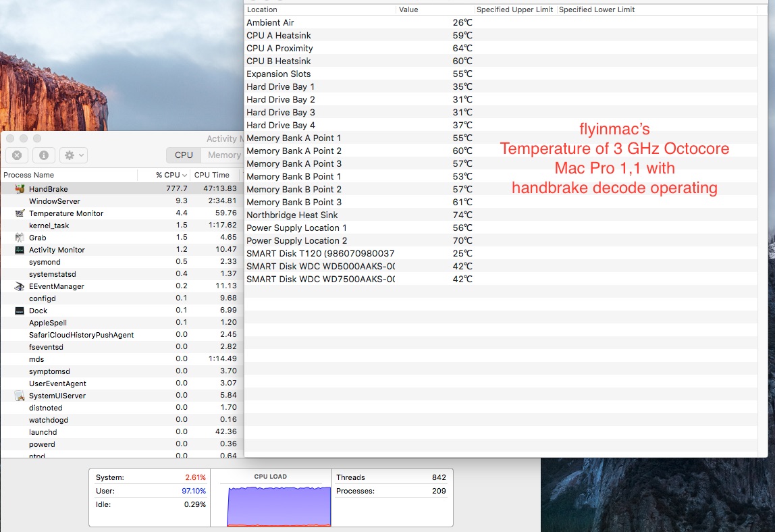Switch to the Memory tab
This screenshot has height=532, width=775.
pyautogui.click(x=223, y=155)
